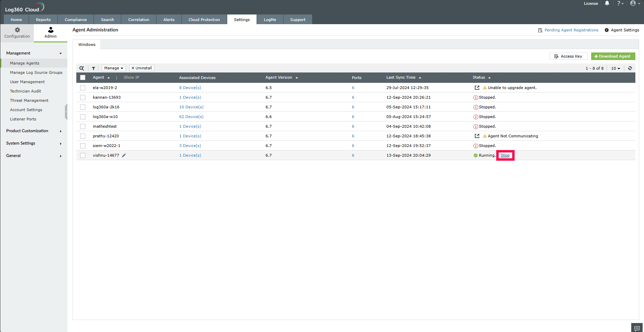The image size is (644, 332).
Task: Switch to Compliance tab
Action: pyautogui.click(x=76, y=20)
